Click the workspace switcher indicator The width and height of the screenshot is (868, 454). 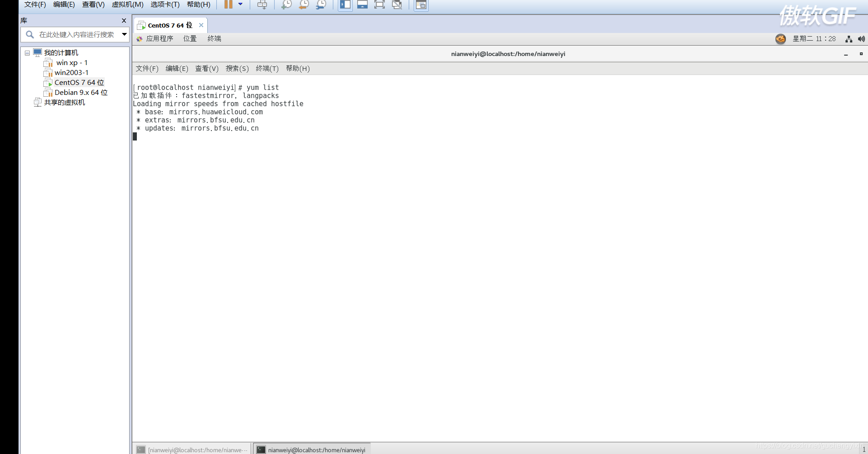coord(863,449)
